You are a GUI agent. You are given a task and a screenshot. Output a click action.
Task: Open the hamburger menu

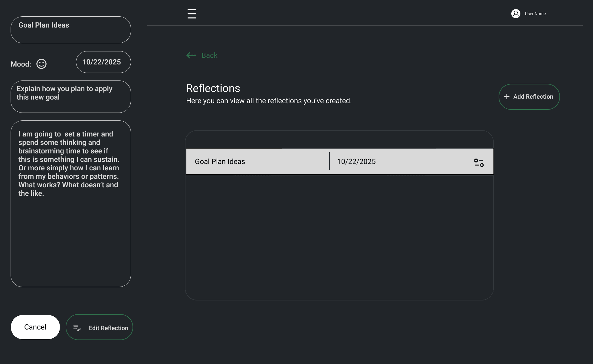point(192,14)
